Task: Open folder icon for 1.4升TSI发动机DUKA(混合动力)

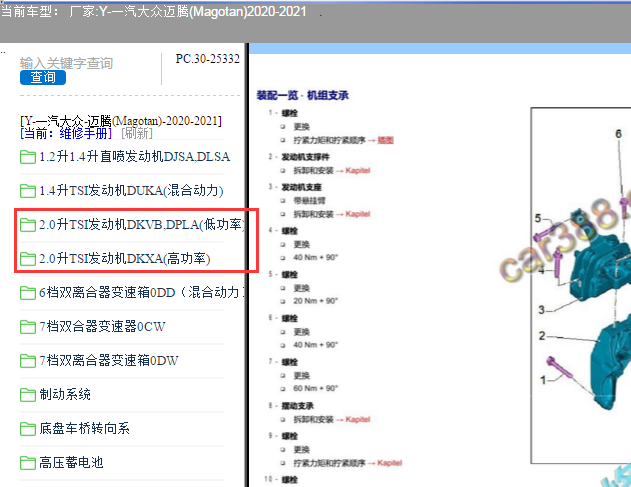Action: pos(28,190)
